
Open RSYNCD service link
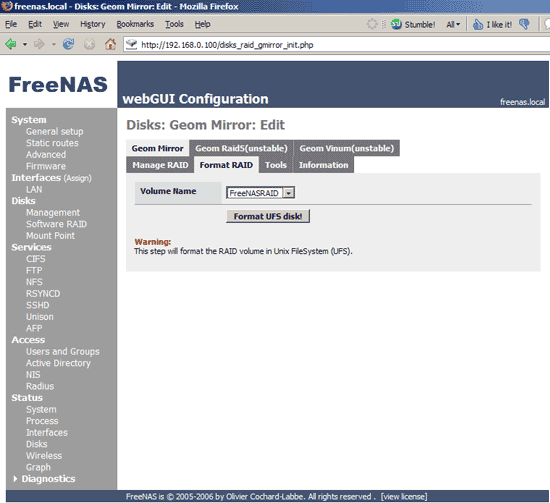coord(43,294)
